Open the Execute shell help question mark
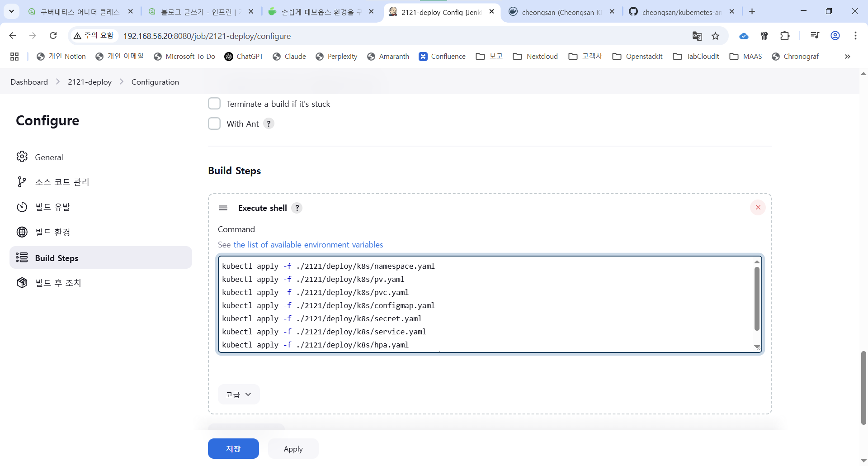The height and width of the screenshot is (466, 868). coord(297,208)
